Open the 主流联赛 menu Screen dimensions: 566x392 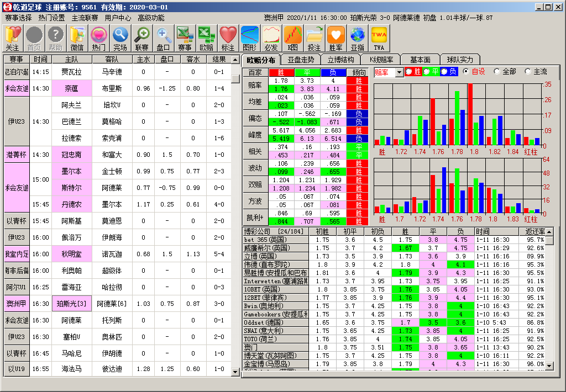85,18
